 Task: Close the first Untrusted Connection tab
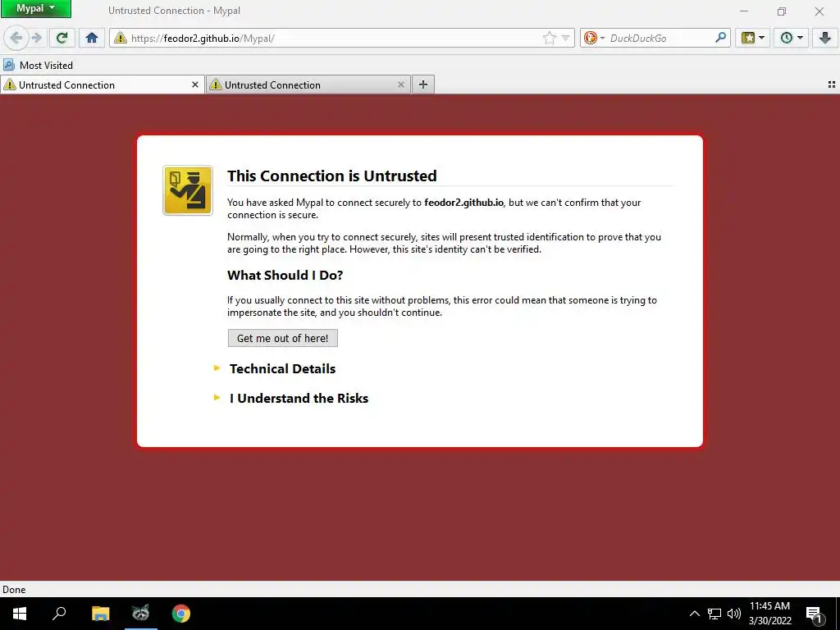(195, 84)
